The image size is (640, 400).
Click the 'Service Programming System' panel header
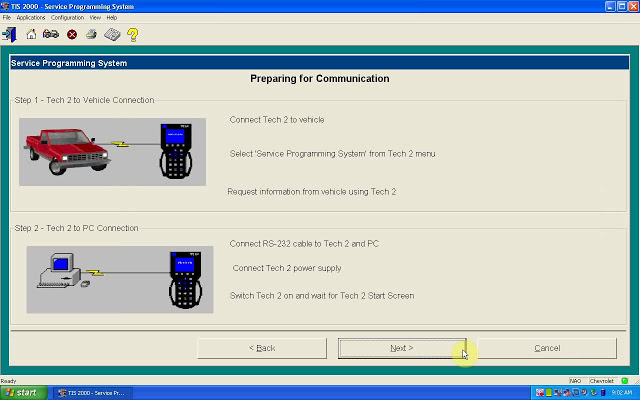click(319, 63)
